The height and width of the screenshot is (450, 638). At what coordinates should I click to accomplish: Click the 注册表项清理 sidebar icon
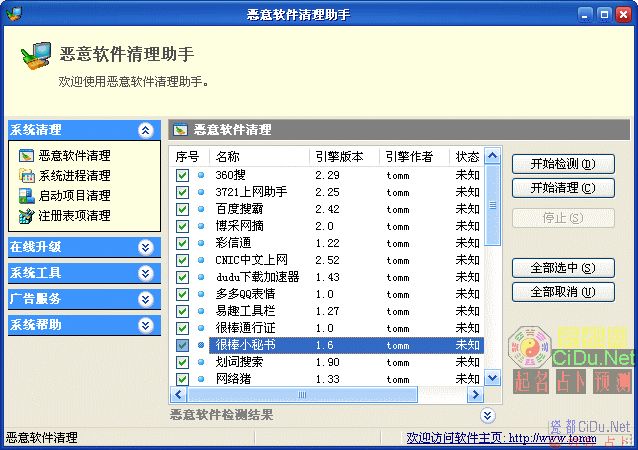tap(26, 215)
